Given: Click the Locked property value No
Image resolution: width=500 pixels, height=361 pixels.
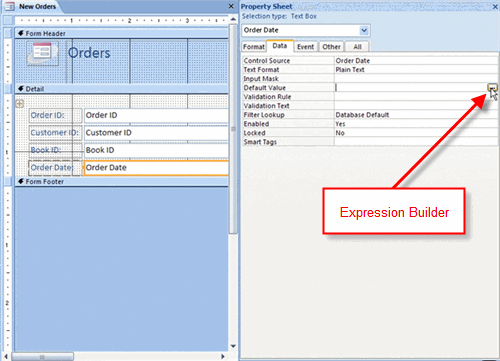Looking at the screenshot, I should 416,133.
